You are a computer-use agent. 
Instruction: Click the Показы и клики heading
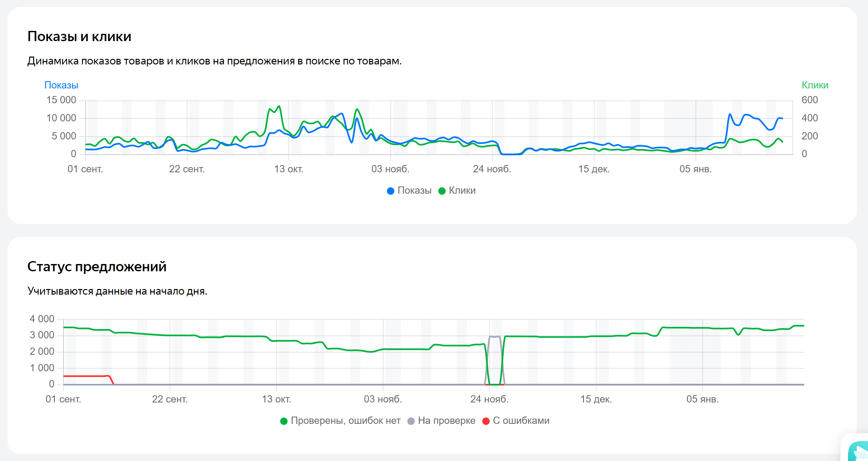[79, 36]
